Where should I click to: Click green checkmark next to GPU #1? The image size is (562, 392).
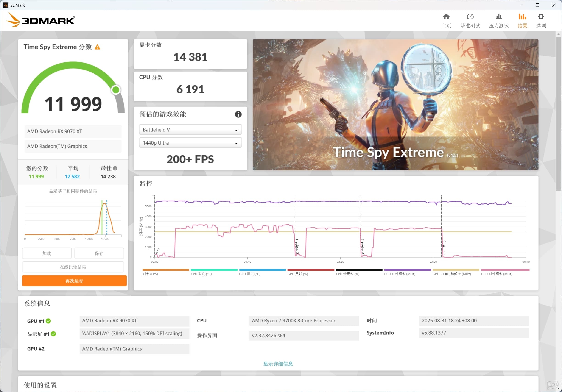pyautogui.click(x=48, y=321)
